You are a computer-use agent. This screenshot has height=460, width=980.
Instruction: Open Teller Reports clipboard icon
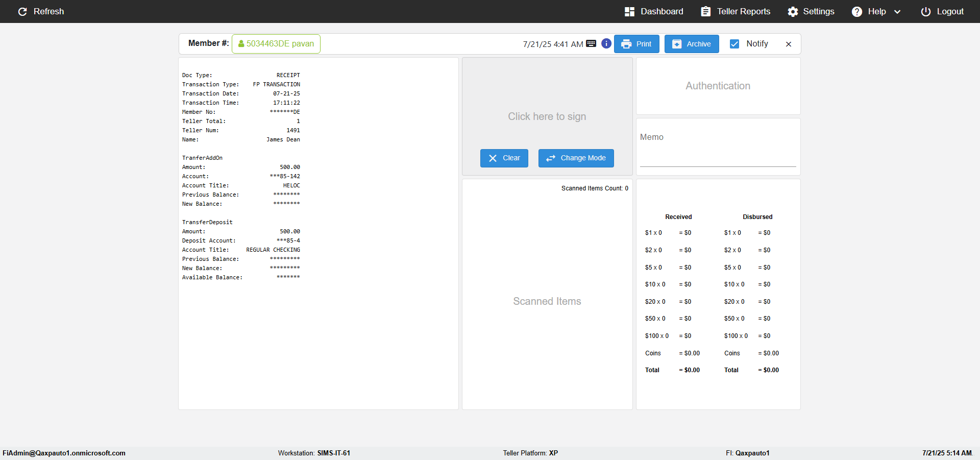tap(705, 12)
